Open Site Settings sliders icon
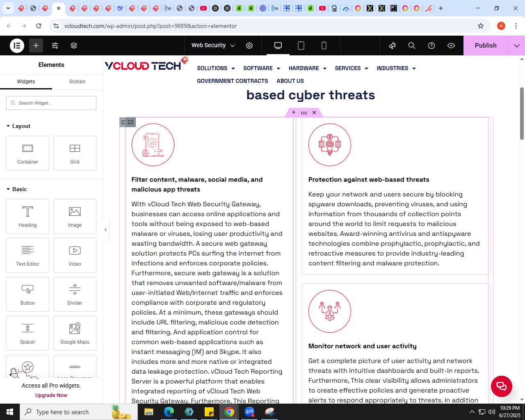The height and width of the screenshot is (420, 525). tap(55, 46)
